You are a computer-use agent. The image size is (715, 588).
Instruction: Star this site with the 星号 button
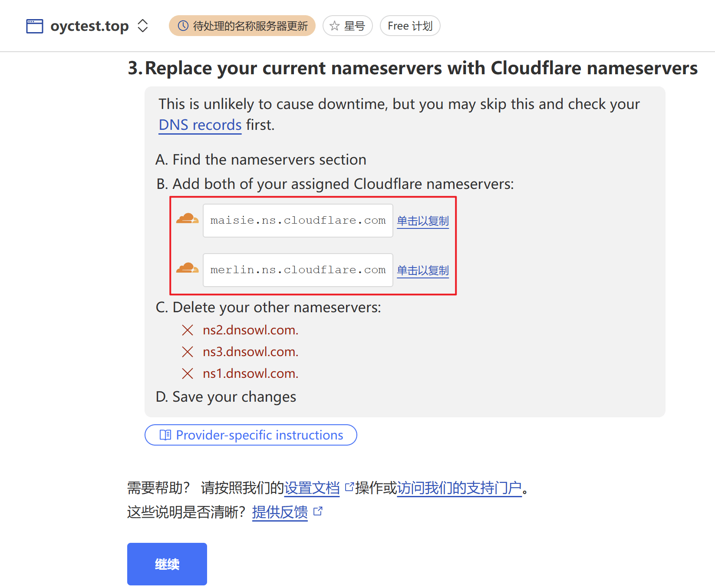347,26
